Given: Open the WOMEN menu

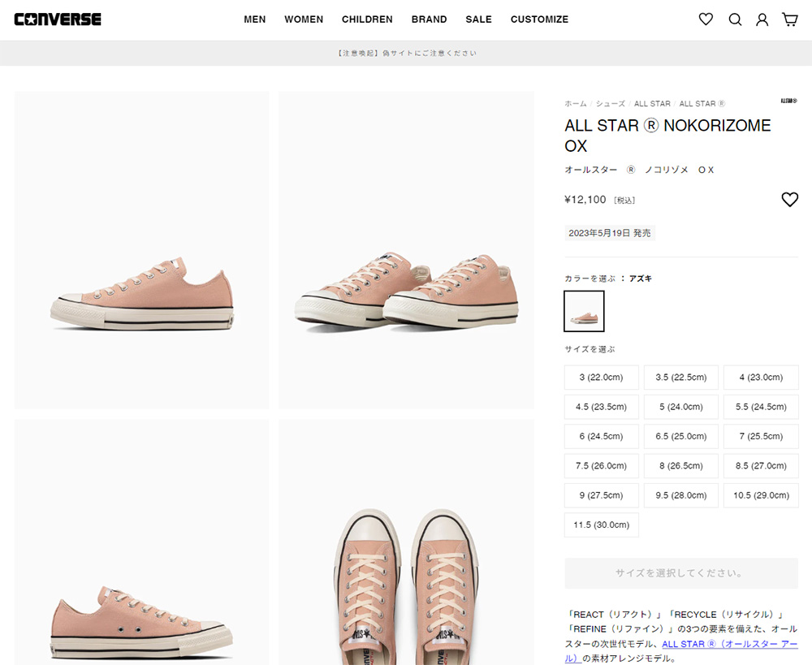Looking at the screenshot, I should 304,19.
